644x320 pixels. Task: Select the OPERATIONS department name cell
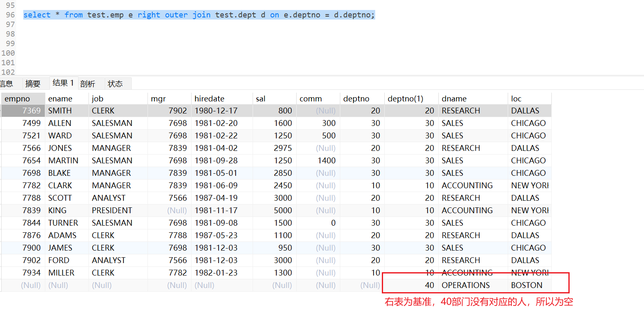tap(466, 286)
